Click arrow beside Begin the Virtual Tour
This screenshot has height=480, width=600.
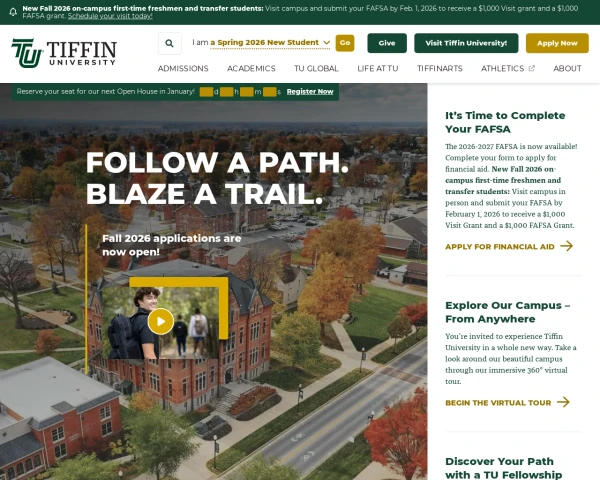click(563, 402)
